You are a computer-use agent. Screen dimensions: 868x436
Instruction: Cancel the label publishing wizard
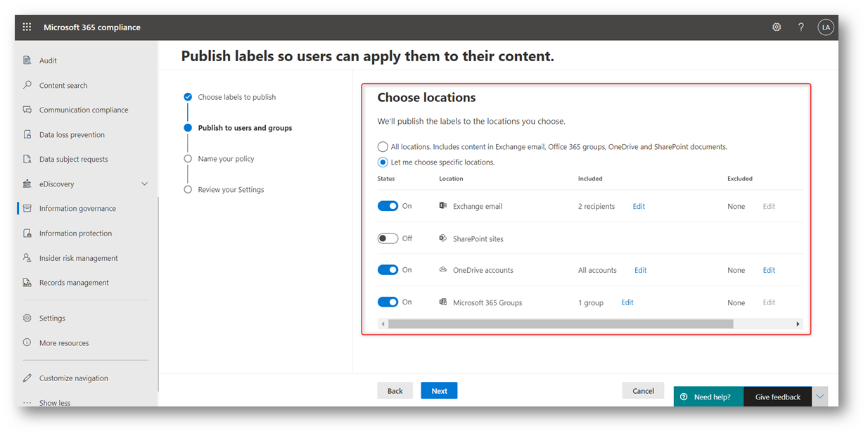[x=643, y=390]
